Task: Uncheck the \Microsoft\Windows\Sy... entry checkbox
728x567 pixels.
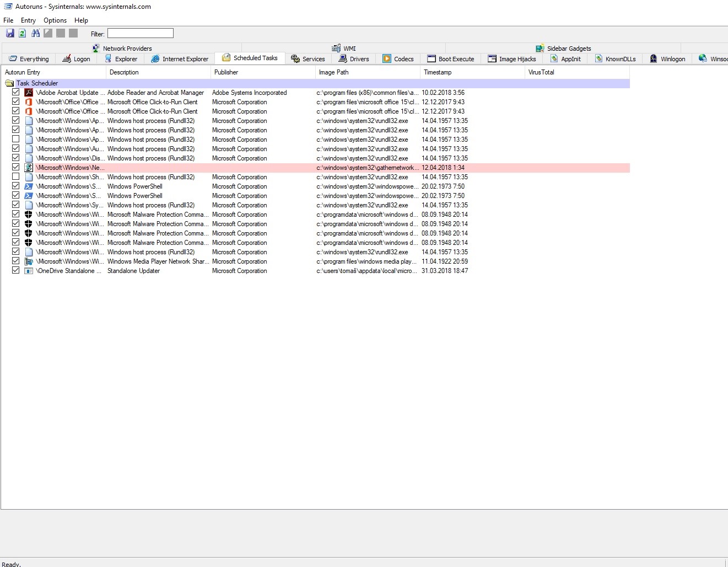Action: 15,205
